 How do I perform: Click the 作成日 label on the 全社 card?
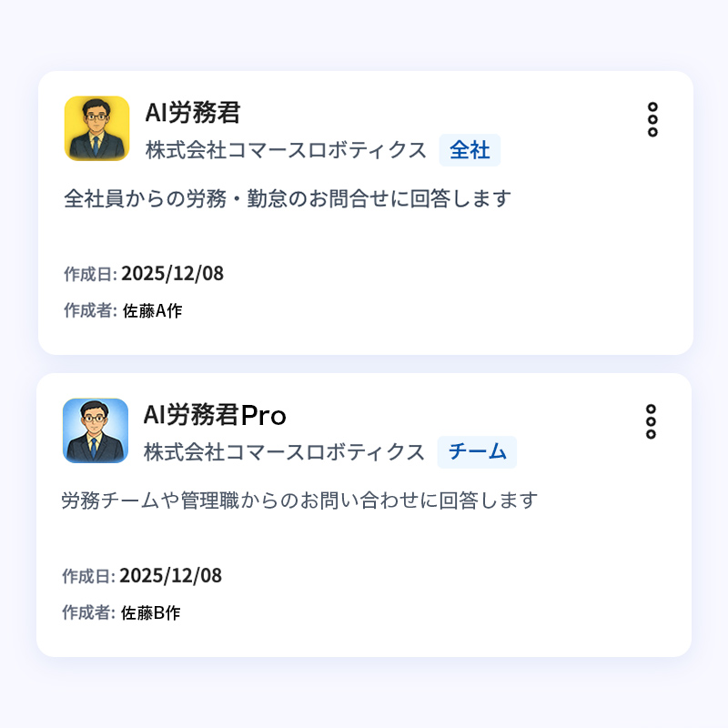tap(89, 275)
